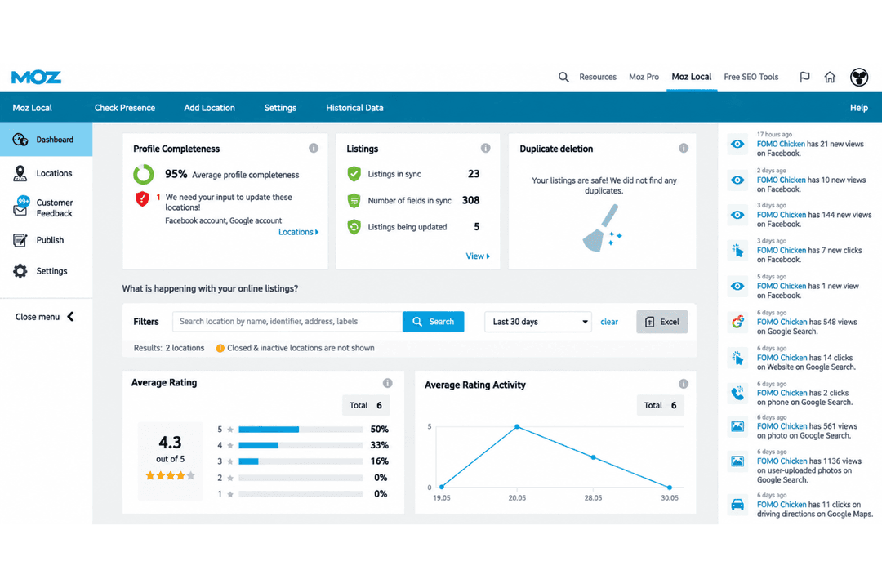Open Add Location in blue bar
This screenshot has width=882, height=588.
(x=209, y=108)
